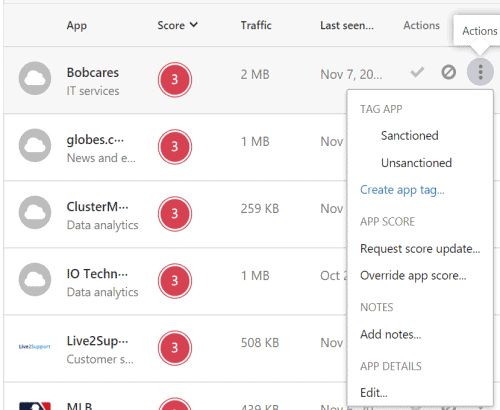The image size is (500, 410).
Task: Tag app as Sanctioned in menu
Action: [x=410, y=136]
